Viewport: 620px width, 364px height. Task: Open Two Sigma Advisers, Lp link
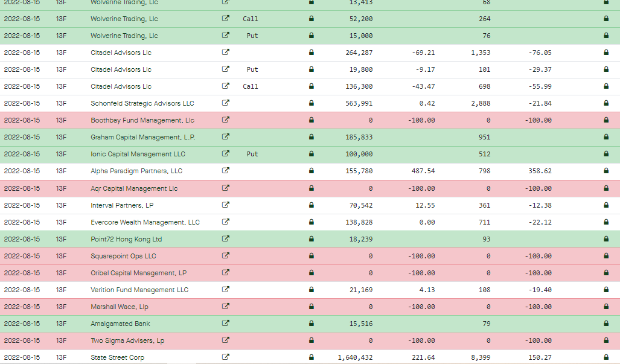click(127, 340)
